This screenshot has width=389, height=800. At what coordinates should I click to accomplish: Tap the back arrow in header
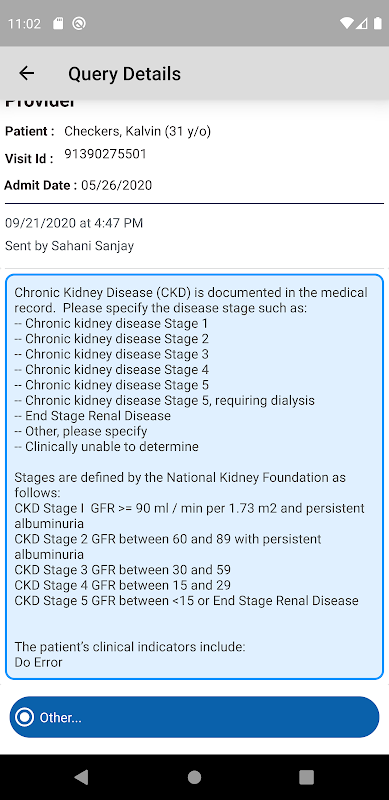pyautogui.click(x=27, y=73)
